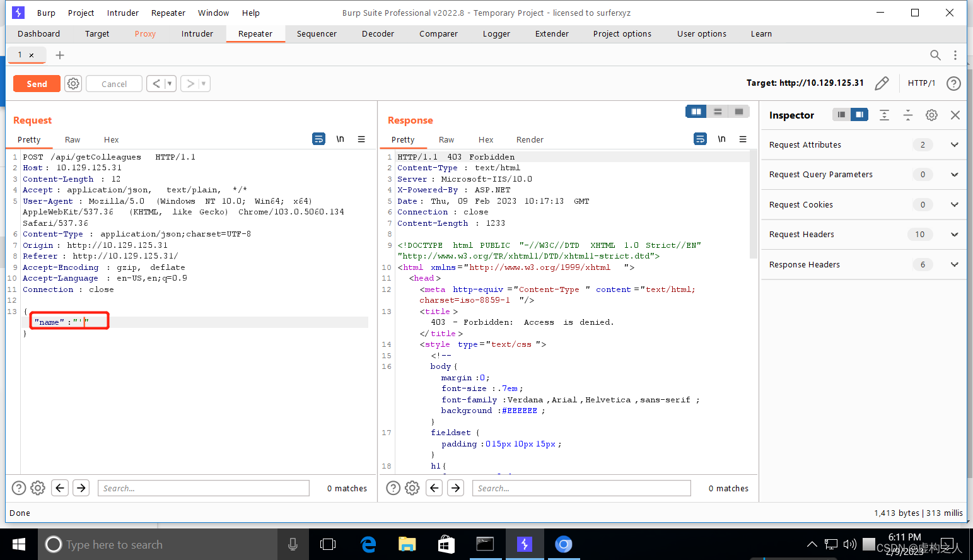The image size is (973, 560).
Task: Switch to the Dashboard tab
Action: point(39,34)
